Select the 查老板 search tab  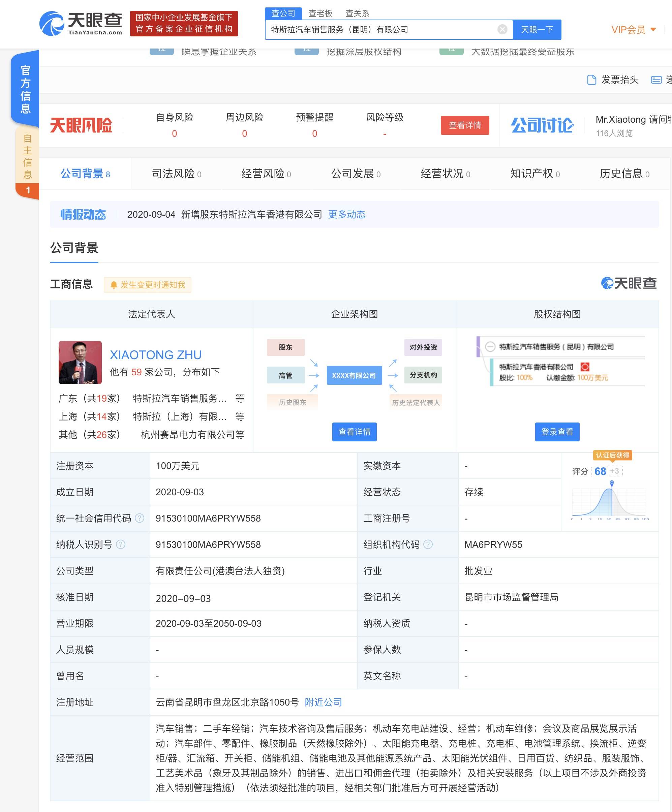320,13
